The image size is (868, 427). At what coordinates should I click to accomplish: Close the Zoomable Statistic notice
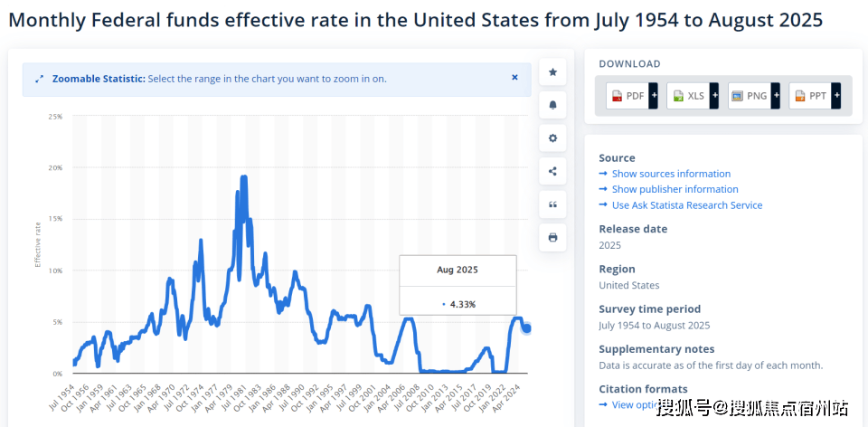tap(514, 78)
